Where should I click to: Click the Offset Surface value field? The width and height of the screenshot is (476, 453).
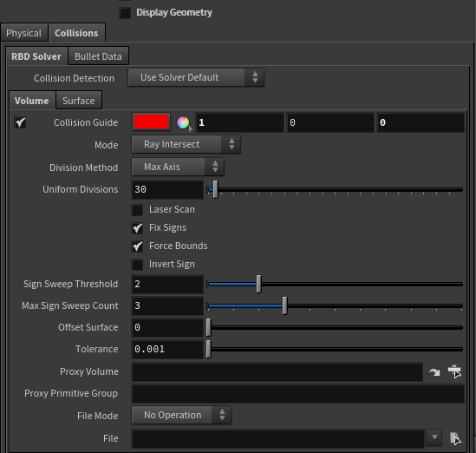167,327
